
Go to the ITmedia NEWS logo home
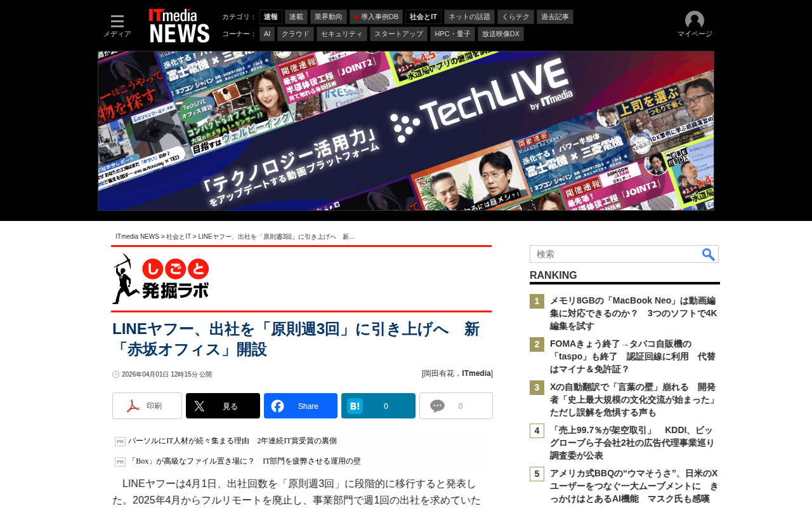(179, 25)
